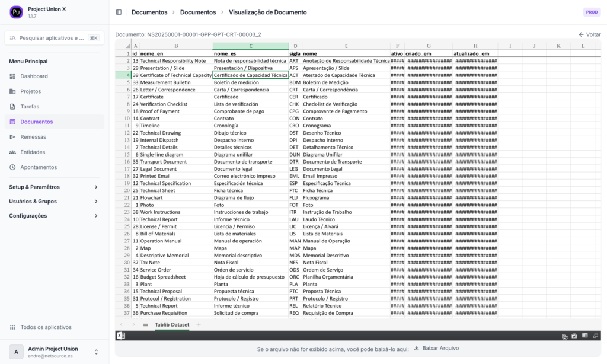Click the 'DTR' sigla cell
Image resolution: width=607 pixels, height=364 pixels.
(x=295, y=162)
